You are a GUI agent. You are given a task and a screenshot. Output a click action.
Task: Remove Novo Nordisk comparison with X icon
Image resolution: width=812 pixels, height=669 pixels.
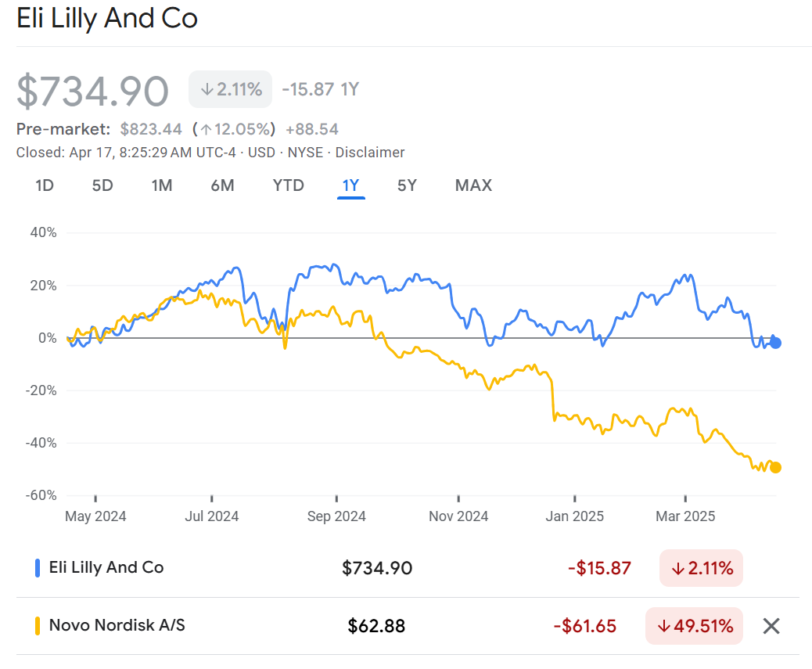pyautogui.click(x=771, y=626)
